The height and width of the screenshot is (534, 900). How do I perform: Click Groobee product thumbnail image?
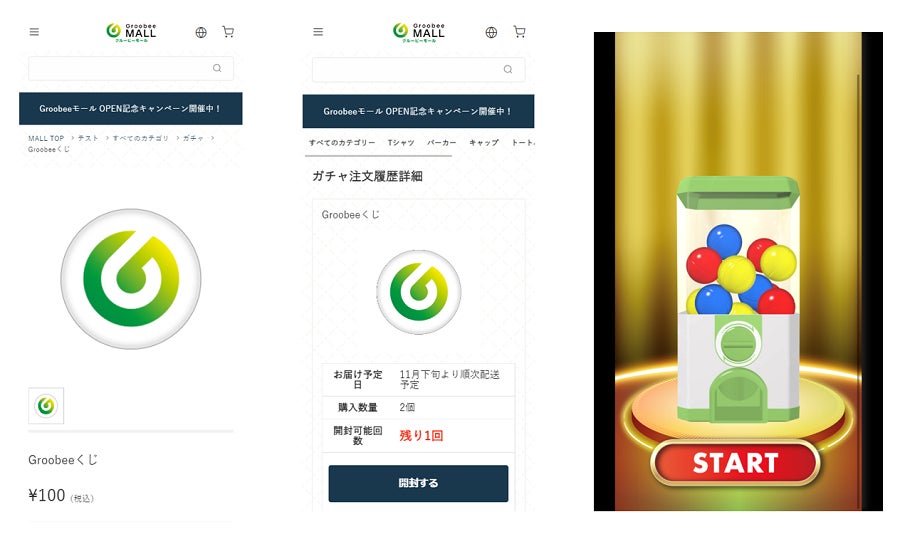pyautogui.click(x=46, y=405)
